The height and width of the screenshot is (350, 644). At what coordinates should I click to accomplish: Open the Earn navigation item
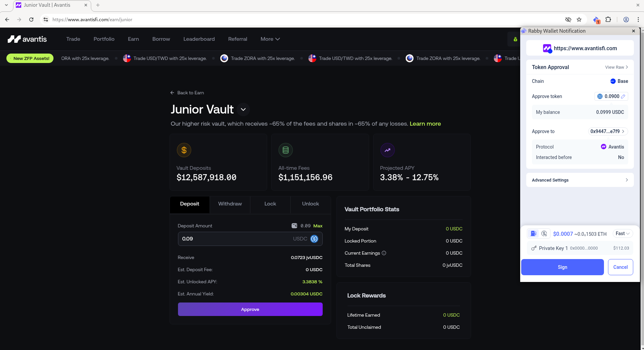(133, 39)
